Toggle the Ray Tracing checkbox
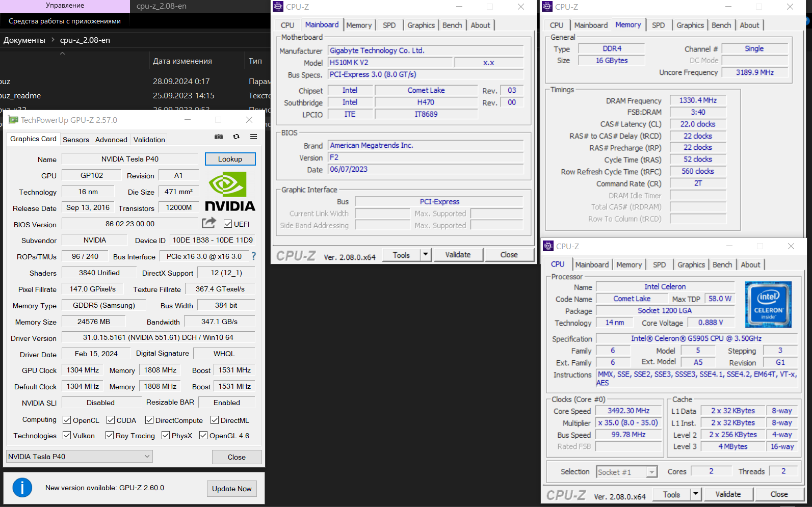812x507 pixels. [110, 435]
